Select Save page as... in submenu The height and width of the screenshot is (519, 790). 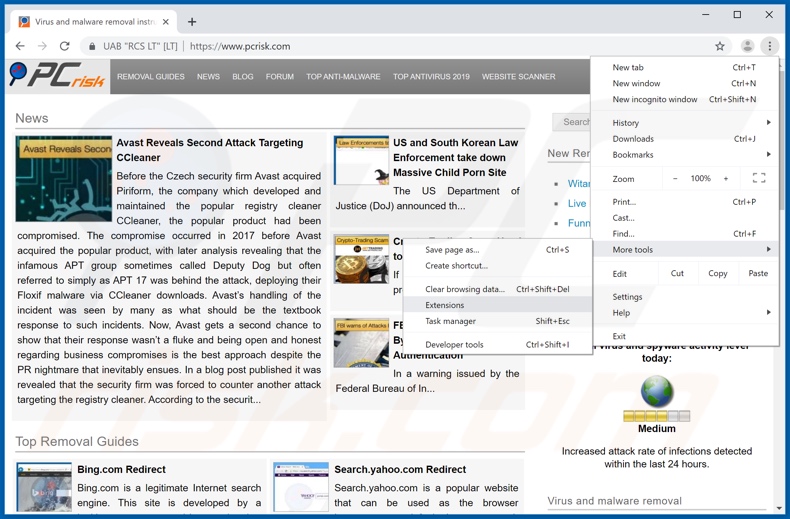click(497, 250)
